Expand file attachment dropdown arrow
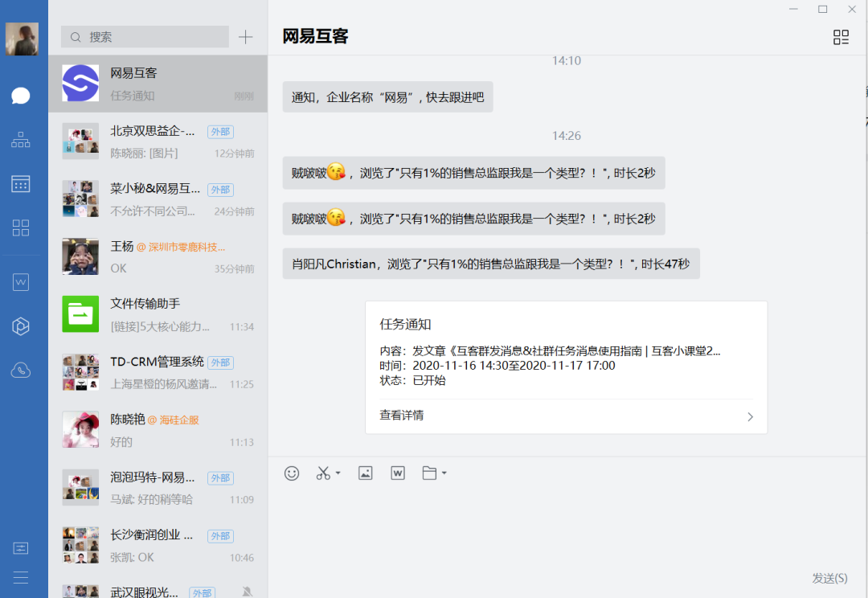868x598 pixels. tap(444, 473)
